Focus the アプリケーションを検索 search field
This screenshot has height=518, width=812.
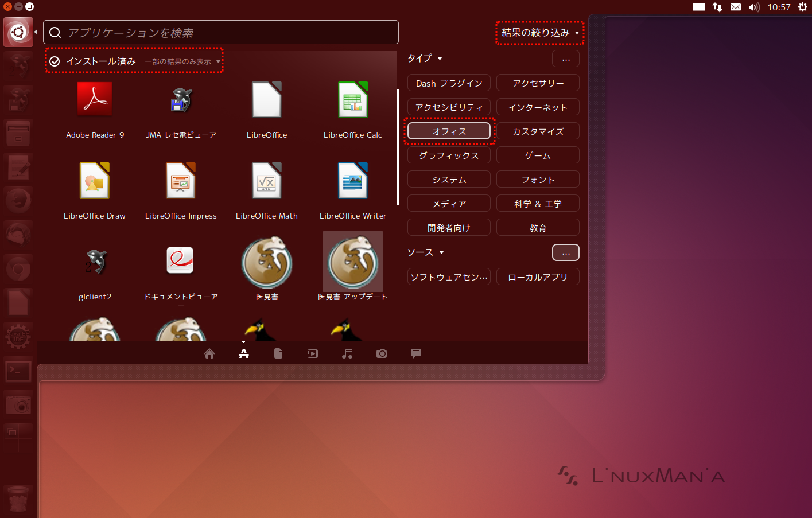(221, 32)
